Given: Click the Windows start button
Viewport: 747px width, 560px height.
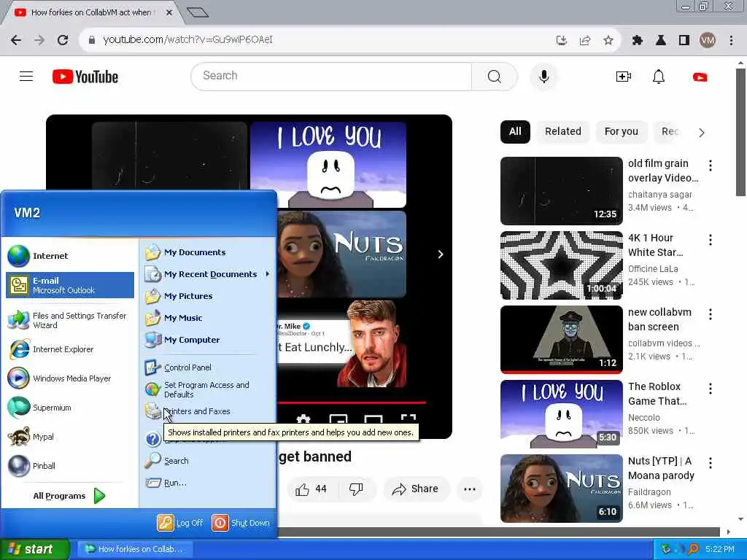Looking at the screenshot, I should pos(34,550).
